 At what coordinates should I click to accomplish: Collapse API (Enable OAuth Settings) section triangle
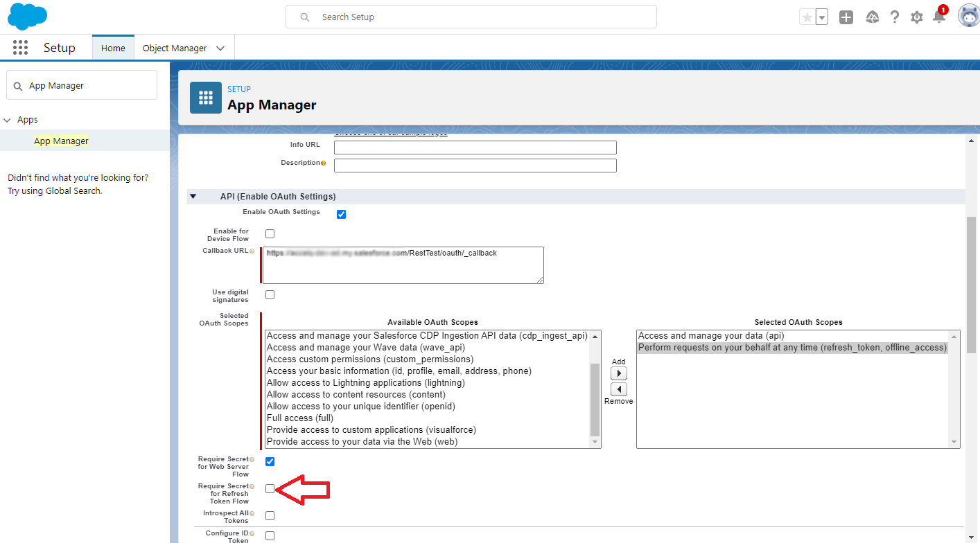(193, 197)
